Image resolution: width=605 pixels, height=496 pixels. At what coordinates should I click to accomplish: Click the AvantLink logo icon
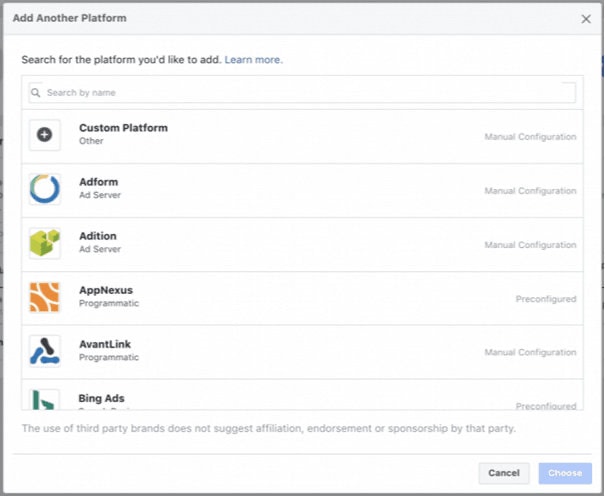pyautogui.click(x=44, y=351)
